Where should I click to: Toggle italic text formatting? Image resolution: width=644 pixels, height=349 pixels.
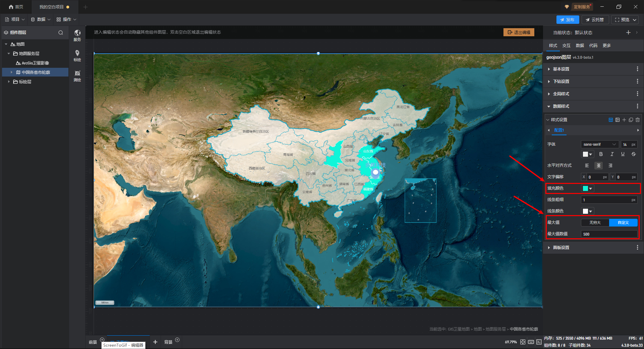pyautogui.click(x=612, y=154)
